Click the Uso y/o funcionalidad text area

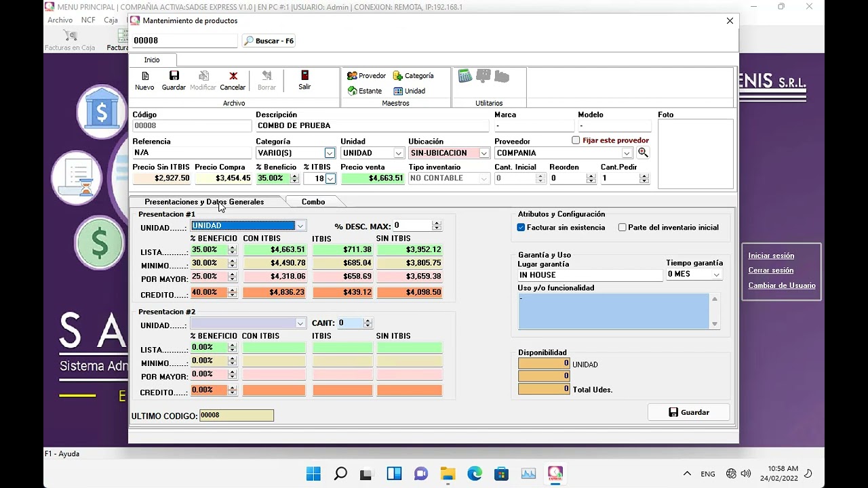(614, 311)
